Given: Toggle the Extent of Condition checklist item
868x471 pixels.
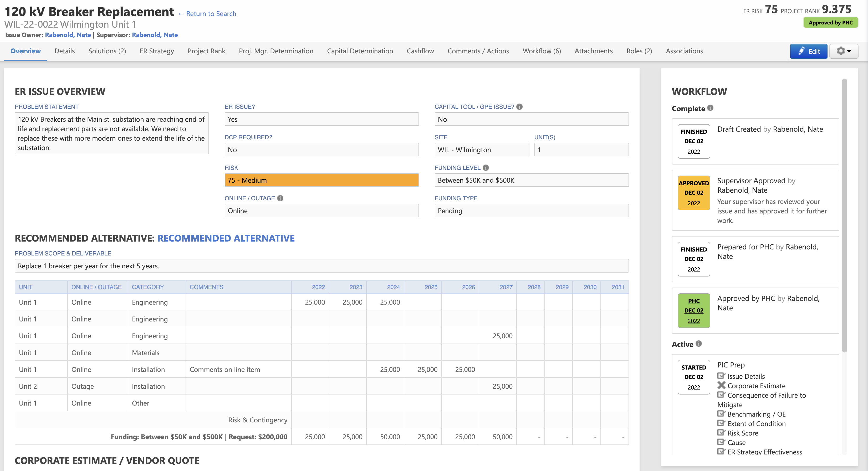Looking at the screenshot, I should pos(721,423).
